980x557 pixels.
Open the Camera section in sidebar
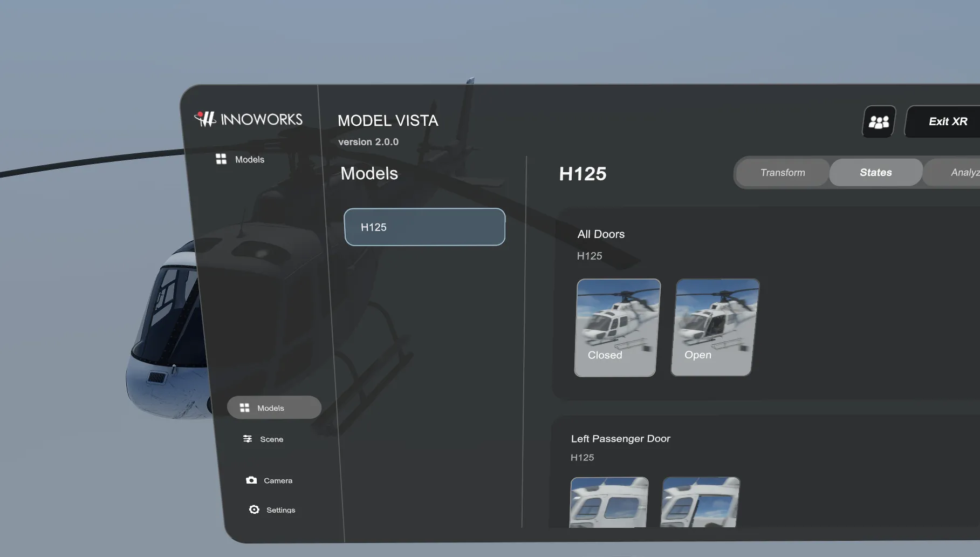tap(269, 480)
